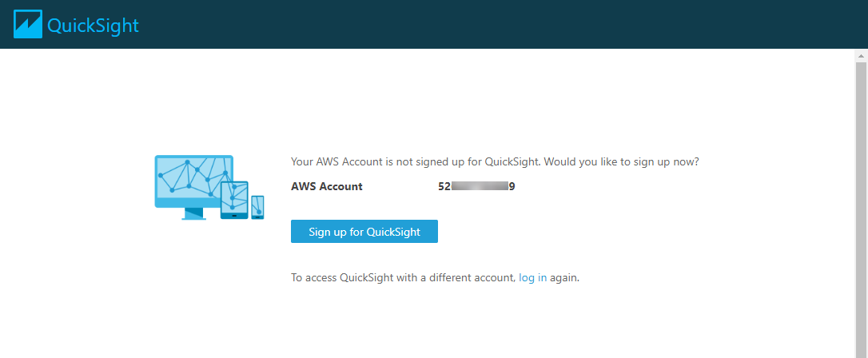The width and height of the screenshot is (868, 358).
Task: Click the QuickSight chart logo icon
Action: pos(28,24)
